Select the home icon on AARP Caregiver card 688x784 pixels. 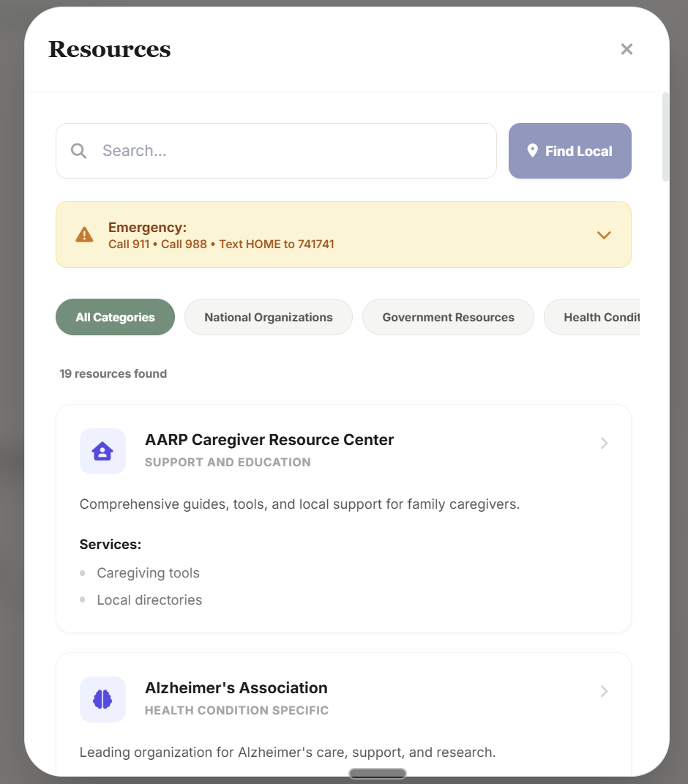coord(102,451)
